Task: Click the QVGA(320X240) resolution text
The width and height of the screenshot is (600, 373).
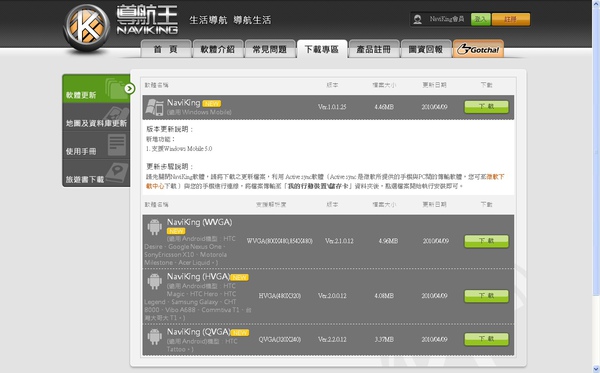Action: (x=280, y=339)
